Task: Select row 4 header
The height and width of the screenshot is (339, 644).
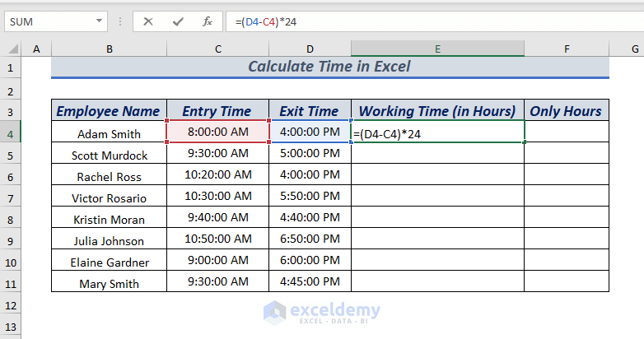Action: (11, 132)
